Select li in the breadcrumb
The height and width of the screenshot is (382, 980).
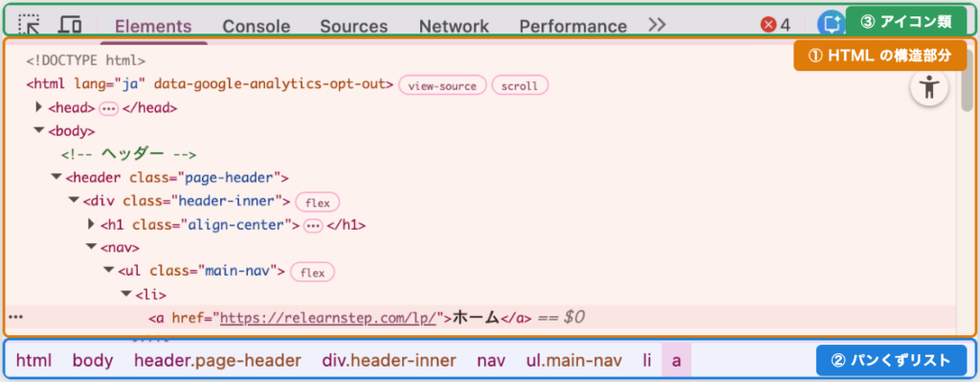point(647,360)
